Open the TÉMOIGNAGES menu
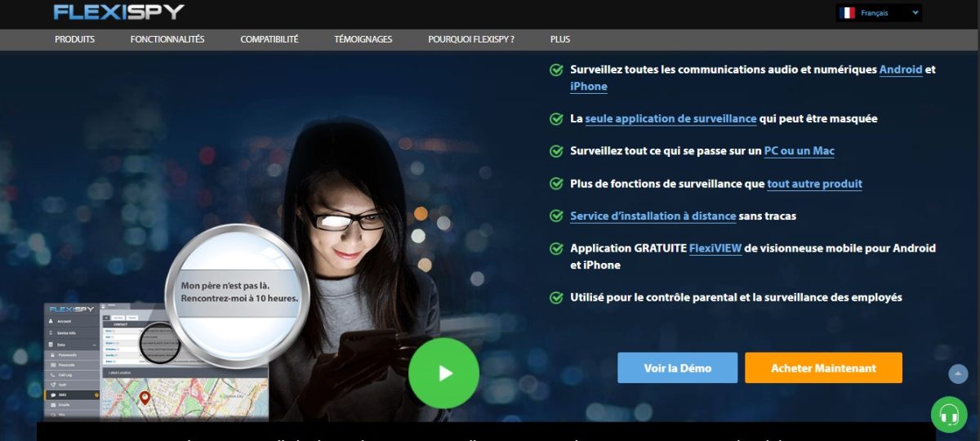 click(363, 39)
